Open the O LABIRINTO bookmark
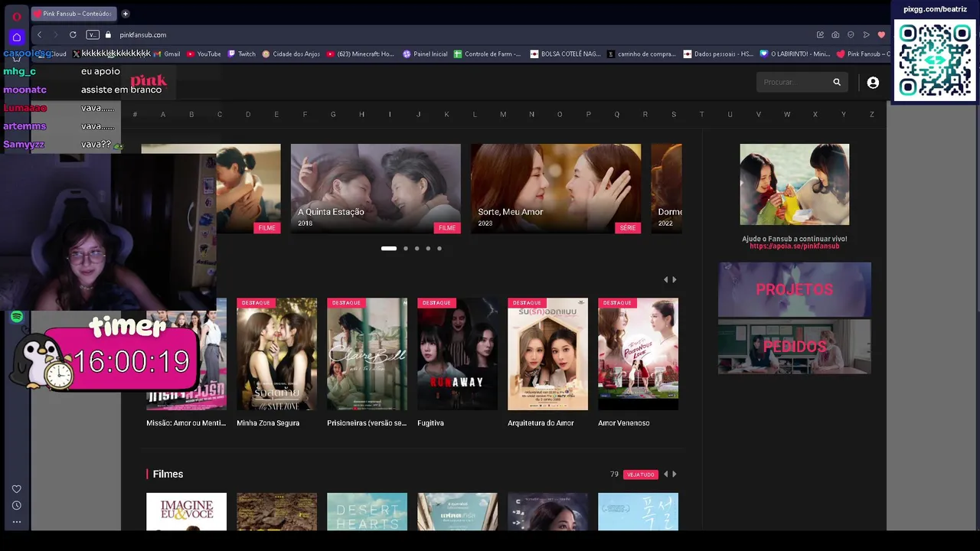 [x=795, y=54]
